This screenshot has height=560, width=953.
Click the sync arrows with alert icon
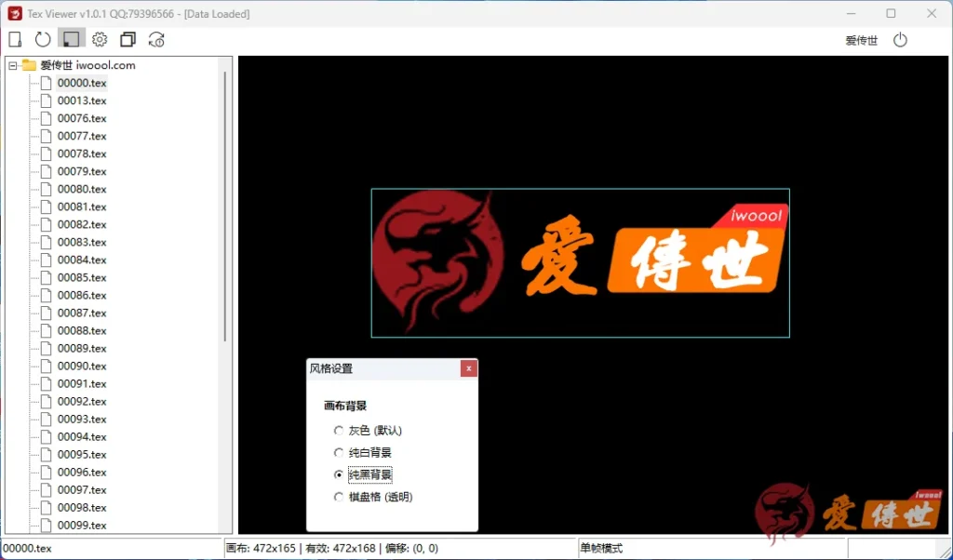click(x=156, y=39)
